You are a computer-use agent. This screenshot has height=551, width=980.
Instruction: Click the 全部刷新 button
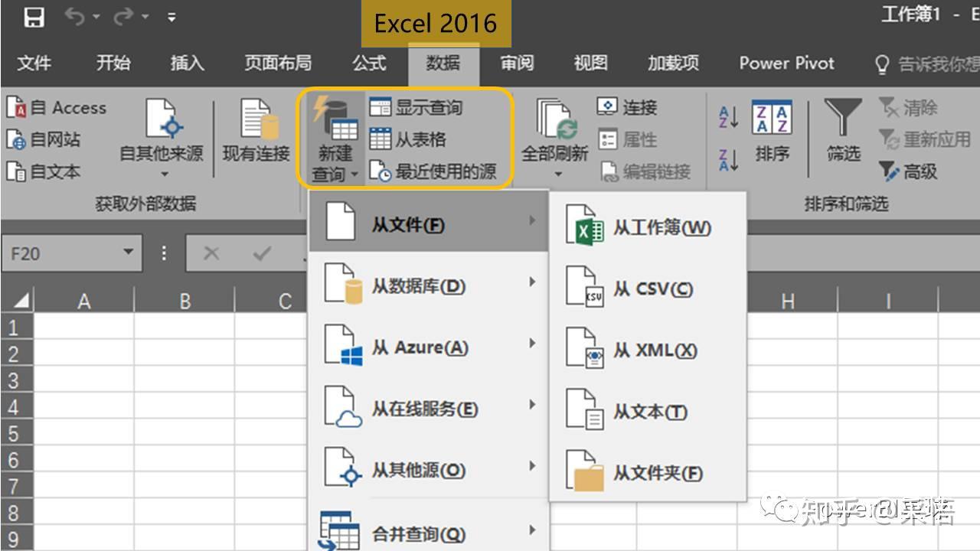[555, 138]
